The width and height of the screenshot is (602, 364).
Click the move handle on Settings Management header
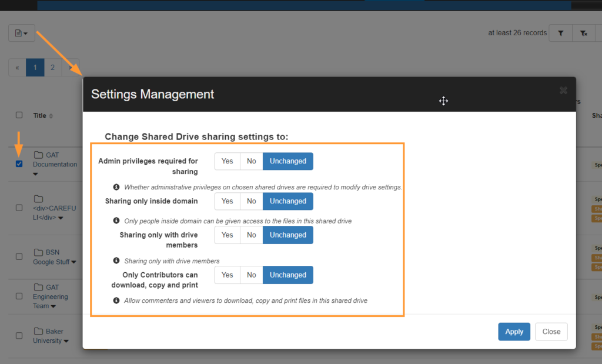point(444,101)
